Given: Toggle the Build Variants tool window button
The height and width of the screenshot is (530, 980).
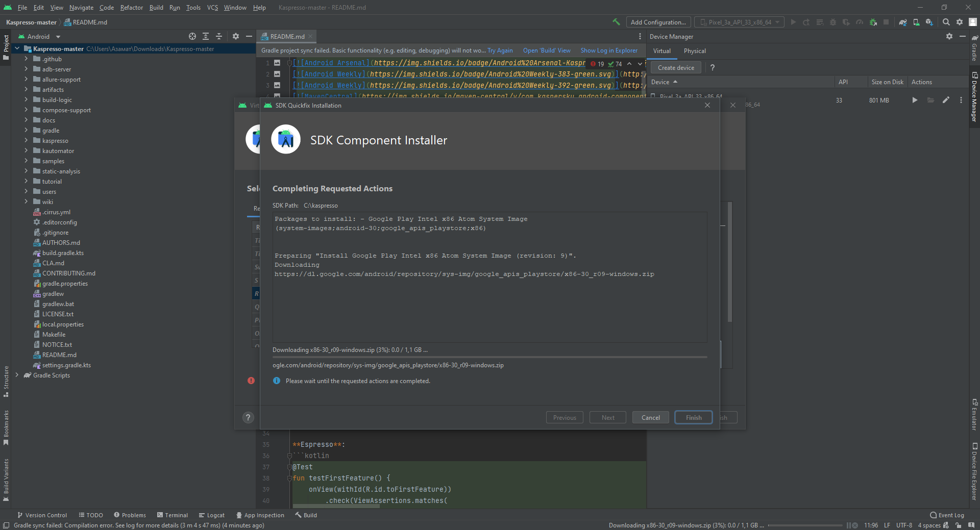Looking at the screenshot, I should coord(6,479).
